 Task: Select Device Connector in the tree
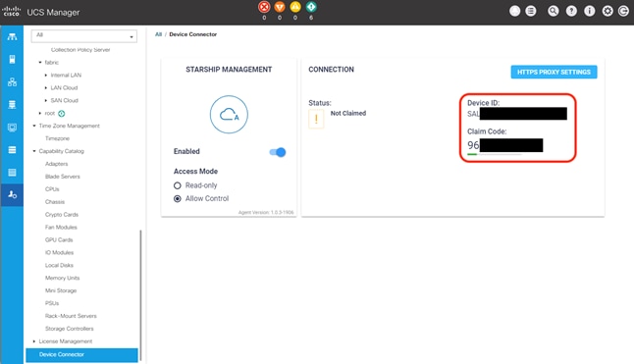(82, 355)
